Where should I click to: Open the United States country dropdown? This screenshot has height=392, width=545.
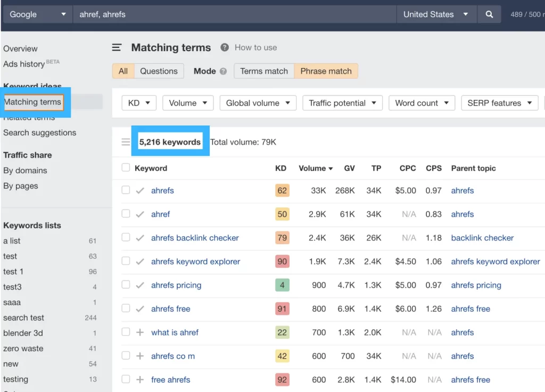pyautogui.click(x=436, y=14)
